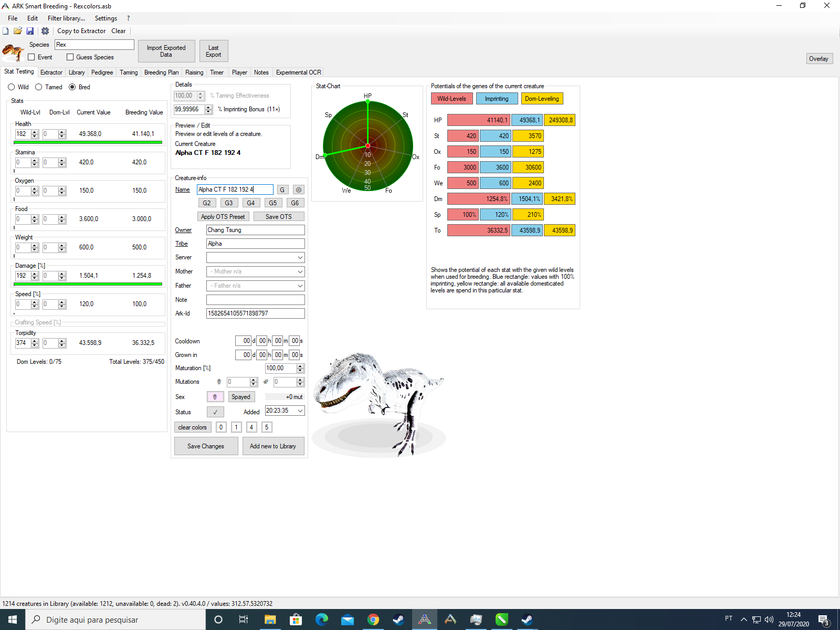Pick color region 0 swatch
Image resolution: width=840 pixels, height=630 pixels.
pos(221,427)
